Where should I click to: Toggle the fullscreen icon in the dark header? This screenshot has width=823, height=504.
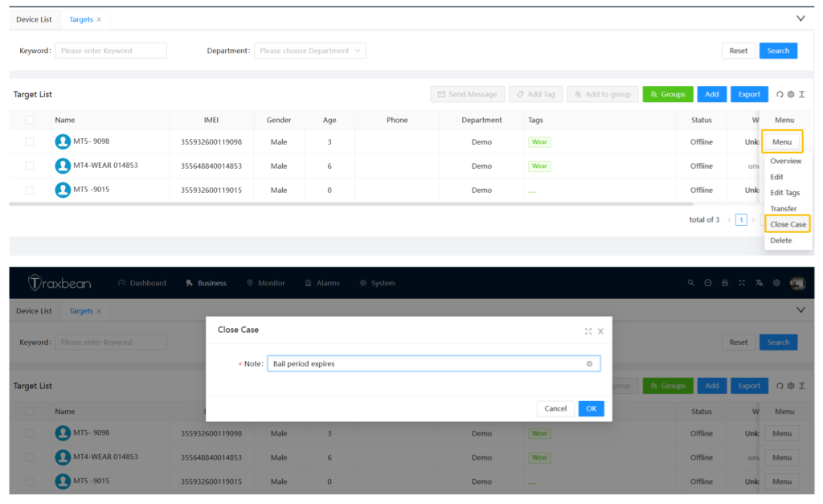click(742, 283)
